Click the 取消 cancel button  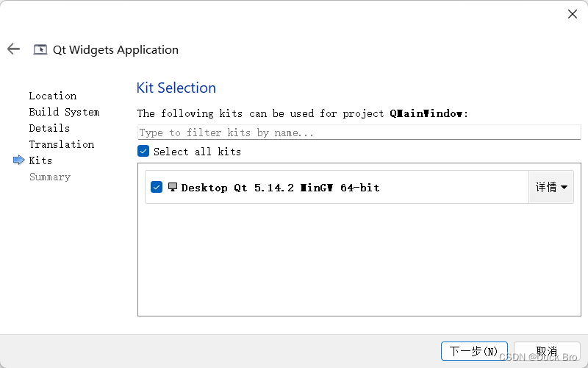pyautogui.click(x=547, y=351)
